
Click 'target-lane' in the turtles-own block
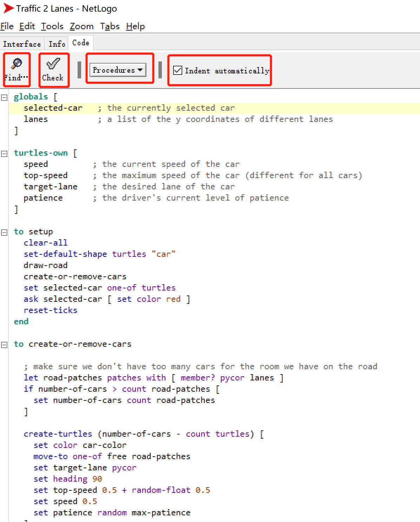tap(51, 187)
